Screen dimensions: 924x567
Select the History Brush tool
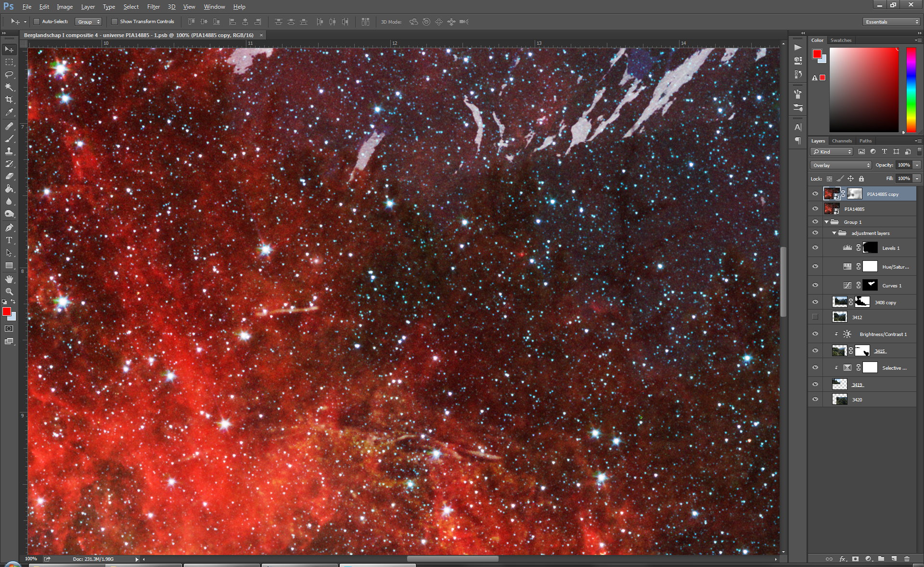point(9,164)
